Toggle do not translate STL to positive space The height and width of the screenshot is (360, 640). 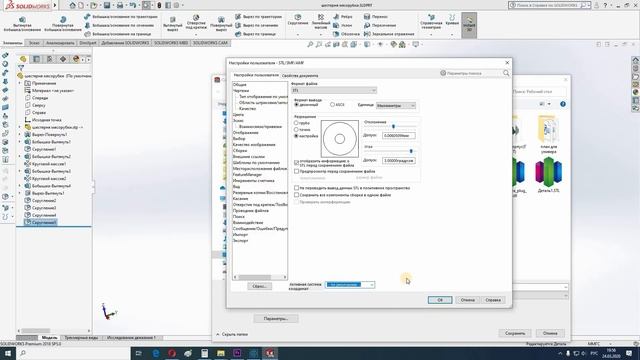(x=297, y=188)
